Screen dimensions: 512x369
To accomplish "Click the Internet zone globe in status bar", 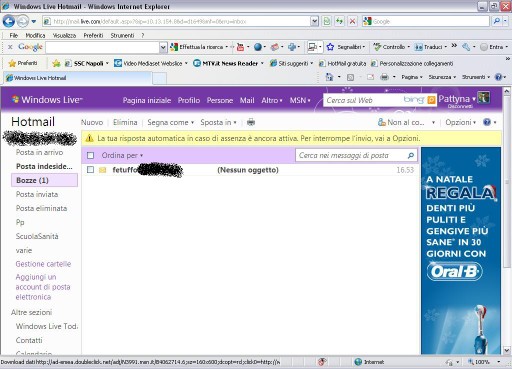I will pos(358,362).
